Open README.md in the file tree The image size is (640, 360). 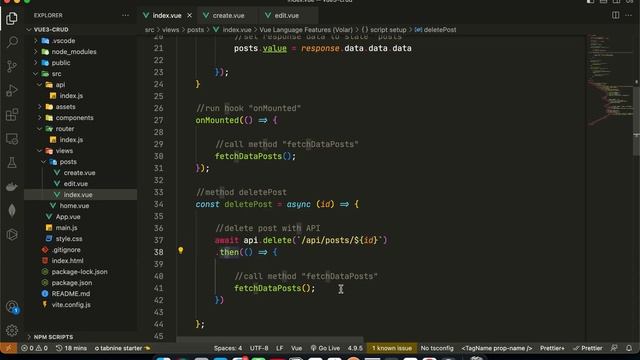coord(81,294)
